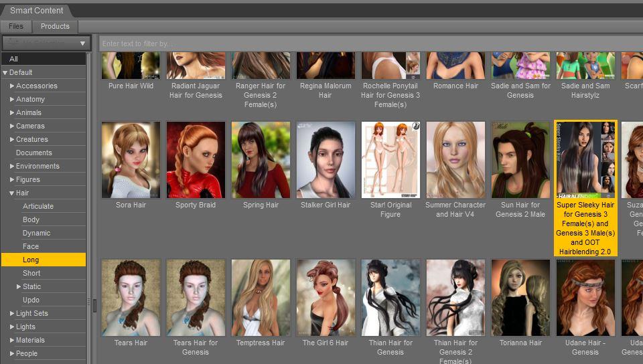Select the Articulate hair subcategory
The image size is (643, 364).
click(38, 206)
